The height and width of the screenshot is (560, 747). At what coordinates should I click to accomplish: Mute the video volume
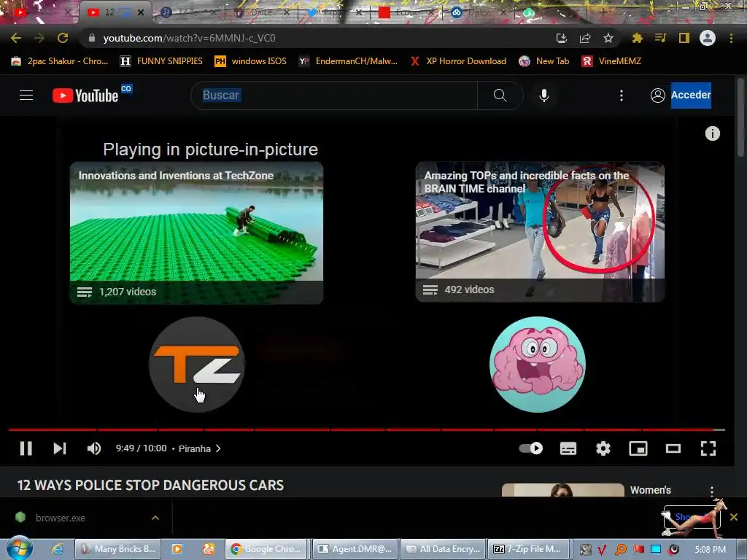point(94,448)
